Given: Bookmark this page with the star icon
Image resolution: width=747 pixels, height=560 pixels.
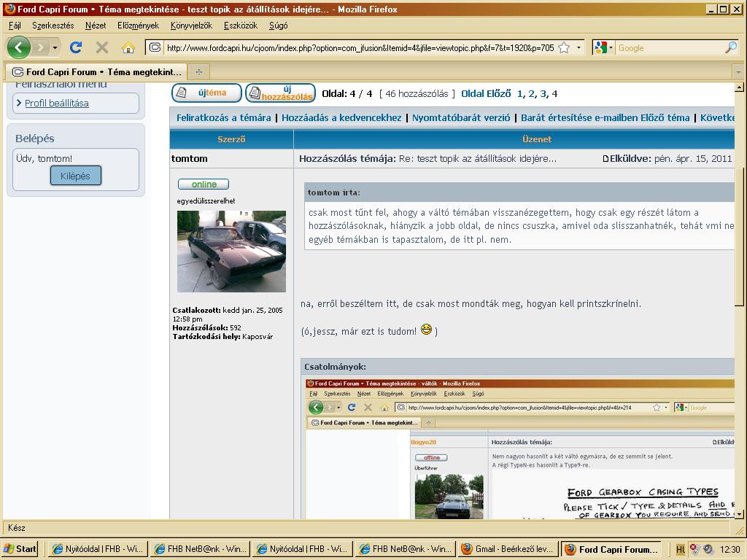Looking at the screenshot, I should (564, 48).
